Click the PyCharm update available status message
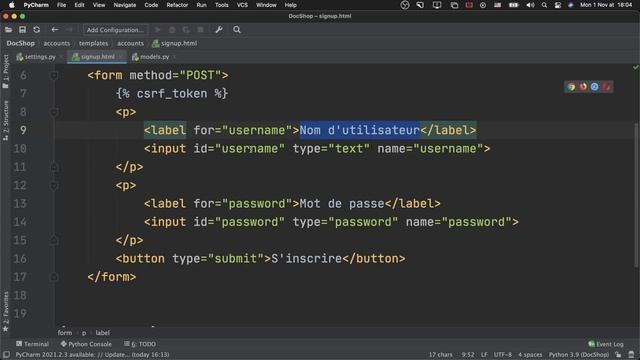 pos(92,355)
